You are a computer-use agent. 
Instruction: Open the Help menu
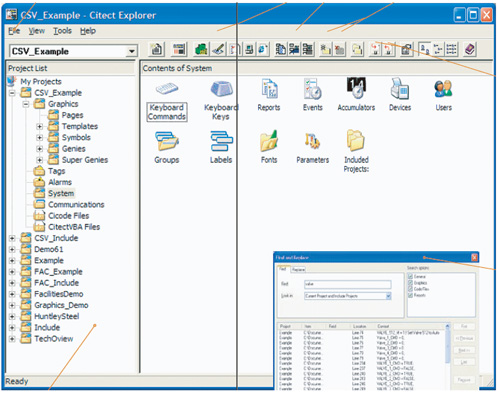[88, 31]
